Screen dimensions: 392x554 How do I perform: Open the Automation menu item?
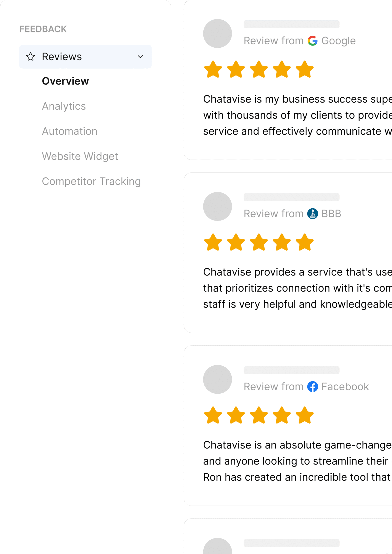[69, 131]
